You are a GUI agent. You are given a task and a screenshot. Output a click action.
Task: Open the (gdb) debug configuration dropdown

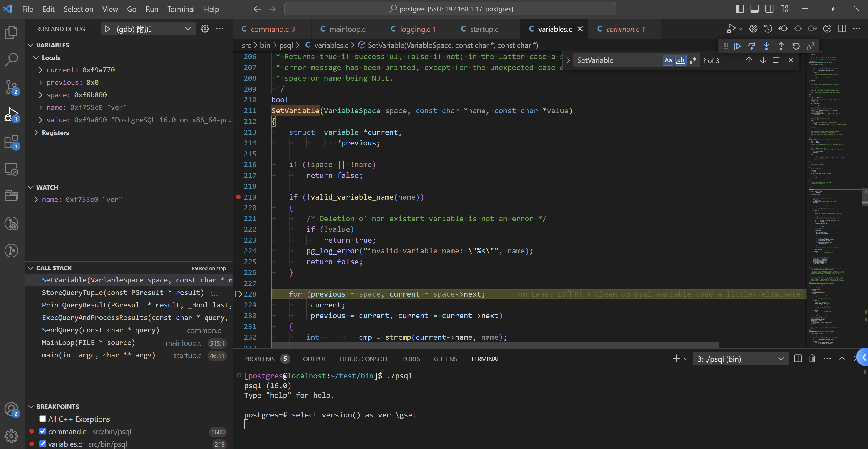click(188, 29)
